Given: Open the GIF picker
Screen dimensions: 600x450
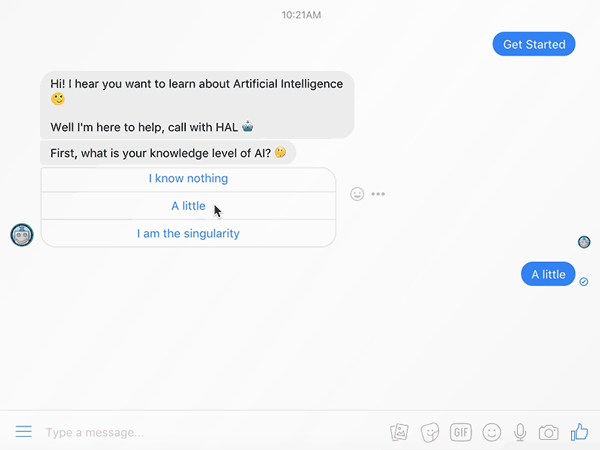Looking at the screenshot, I should (461, 432).
